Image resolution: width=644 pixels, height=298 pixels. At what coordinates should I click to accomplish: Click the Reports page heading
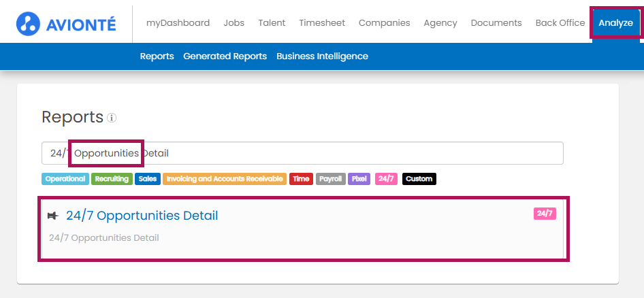(x=72, y=118)
